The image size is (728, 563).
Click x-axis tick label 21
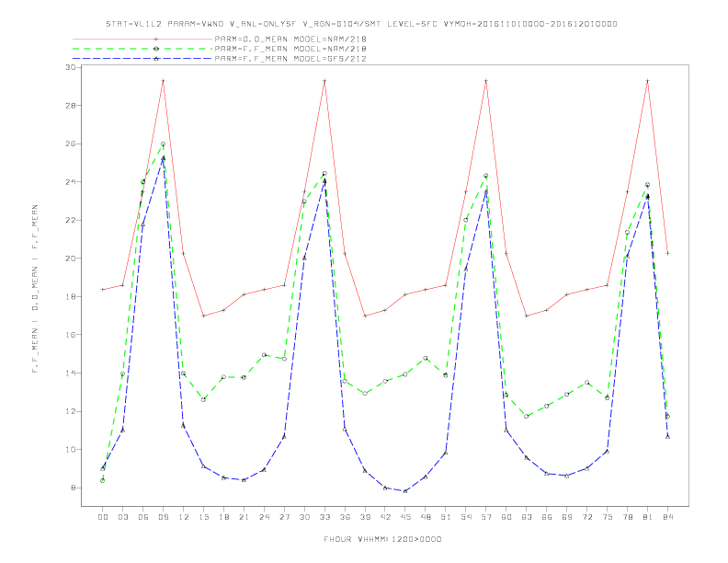244,517
